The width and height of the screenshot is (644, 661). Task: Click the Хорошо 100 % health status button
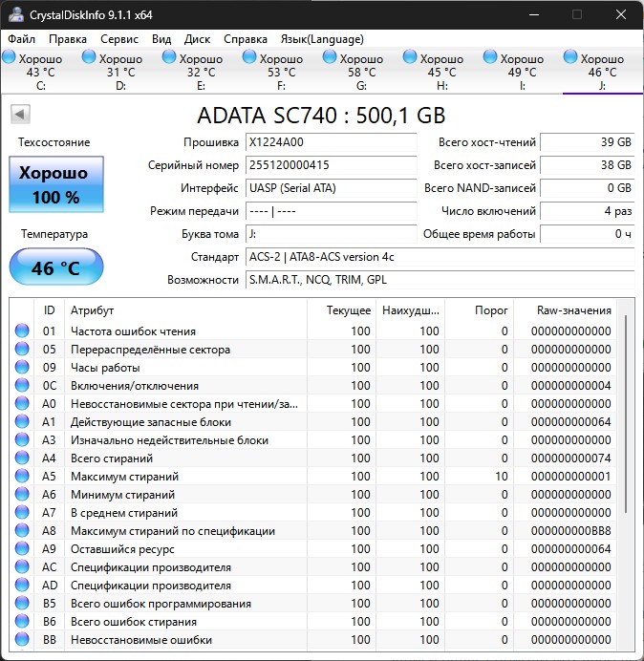point(56,184)
